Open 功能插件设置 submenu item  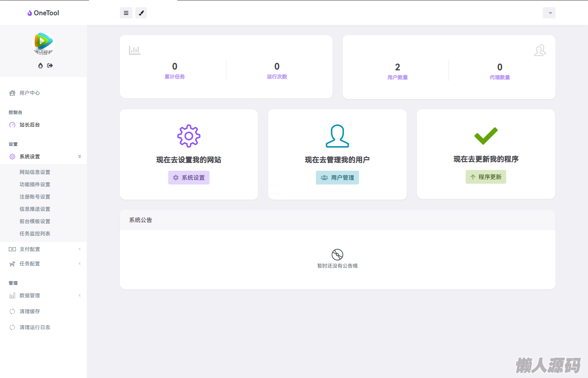click(x=35, y=184)
